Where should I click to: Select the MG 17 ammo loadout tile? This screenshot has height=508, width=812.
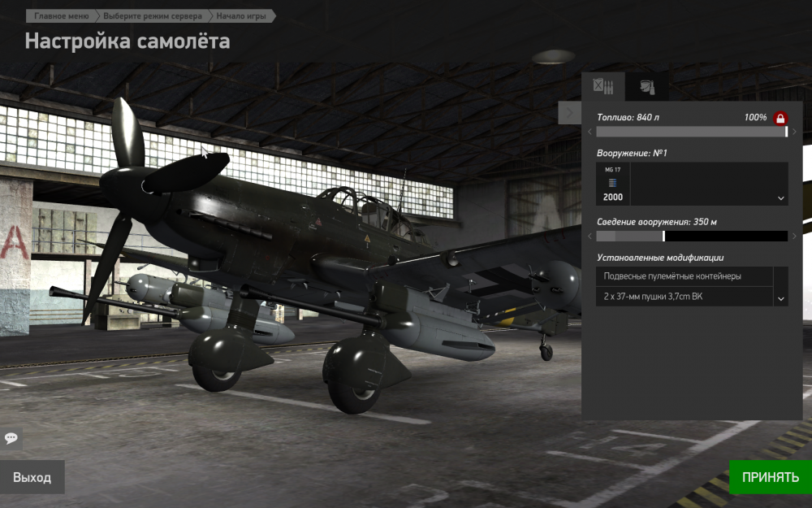click(x=612, y=184)
